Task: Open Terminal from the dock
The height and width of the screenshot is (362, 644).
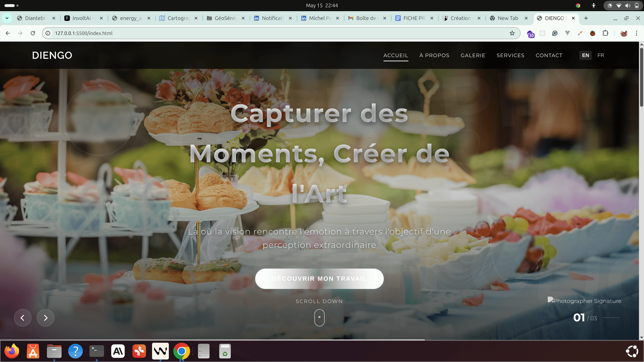Action: pyautogui.click(x=96, y=351)
